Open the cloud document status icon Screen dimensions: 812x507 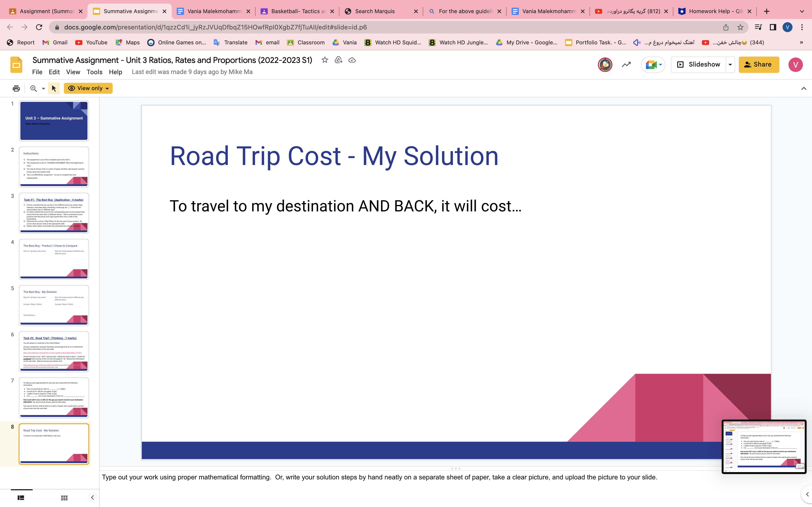click(352, 60)
